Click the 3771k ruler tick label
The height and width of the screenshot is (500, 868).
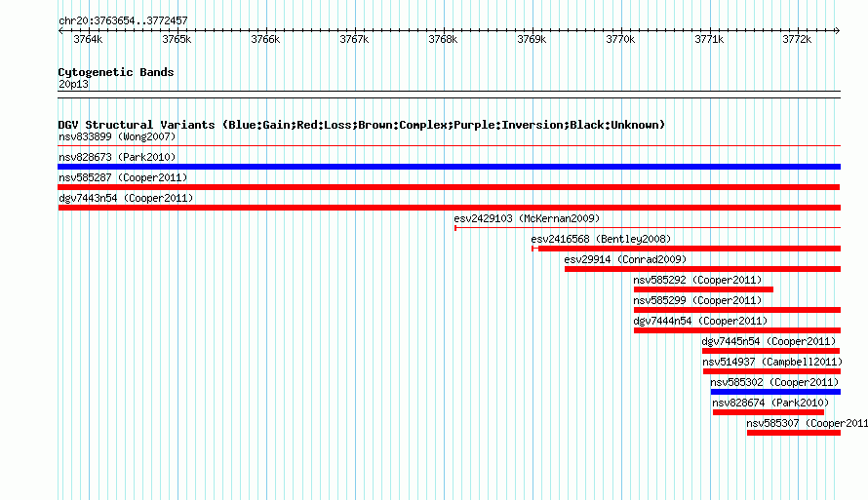pos(709,39)
